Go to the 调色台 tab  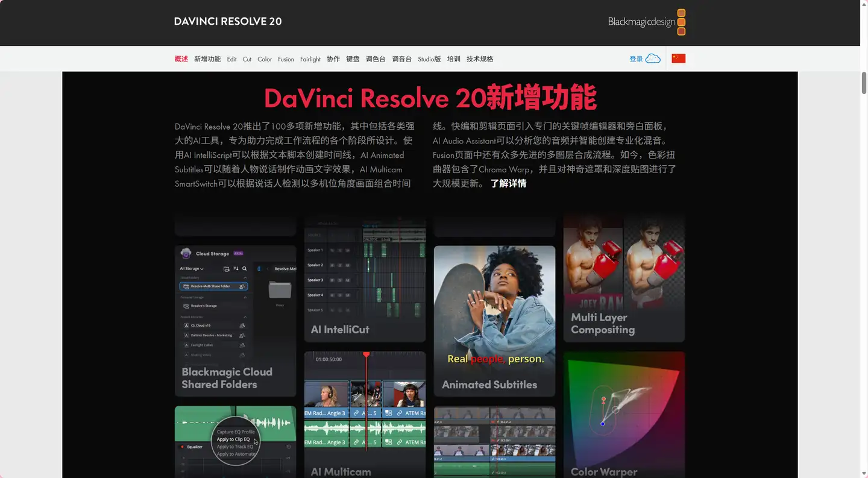point(376,59)
